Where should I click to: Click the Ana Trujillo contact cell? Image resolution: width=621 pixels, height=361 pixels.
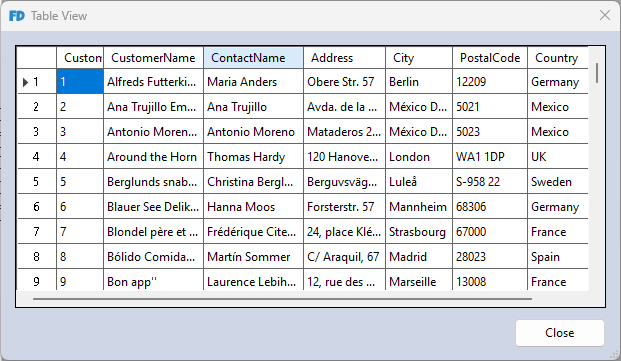(253, 107)
